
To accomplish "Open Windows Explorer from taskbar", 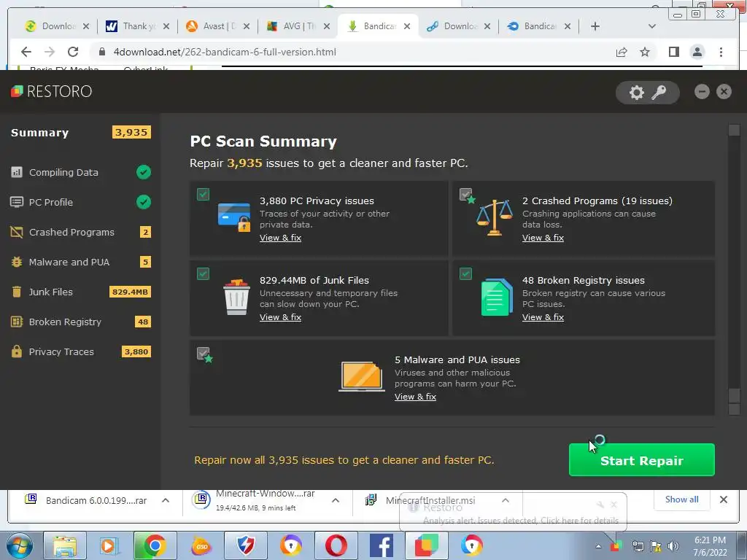I will (x=65, y=545).
